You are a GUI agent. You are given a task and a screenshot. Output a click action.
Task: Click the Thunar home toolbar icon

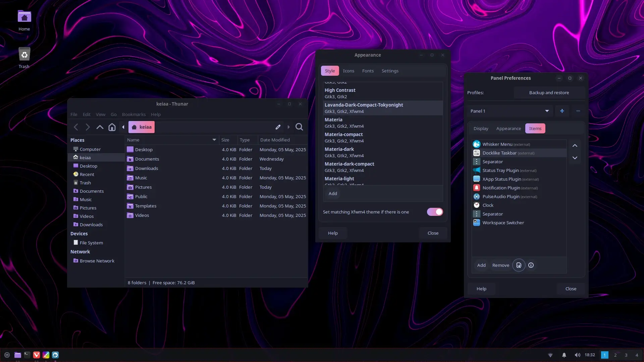[x=112, y=127]
